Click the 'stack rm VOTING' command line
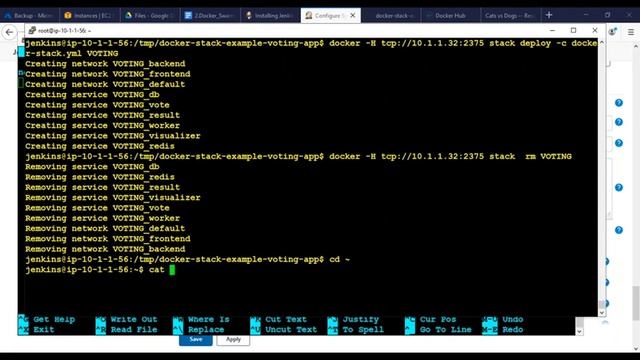Viewport: 640px width, 360px height. (x=298, y=156)
